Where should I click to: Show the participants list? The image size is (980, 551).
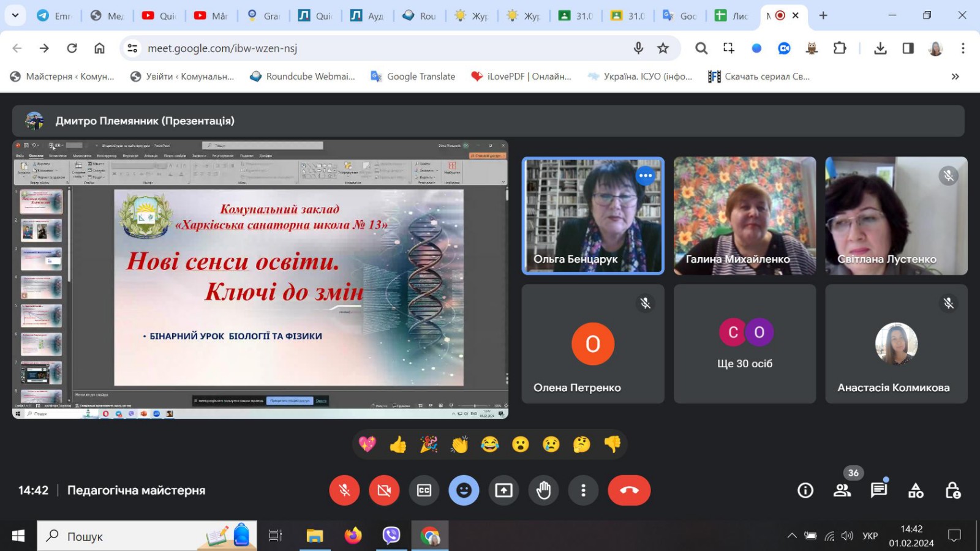tap(842, 490)
